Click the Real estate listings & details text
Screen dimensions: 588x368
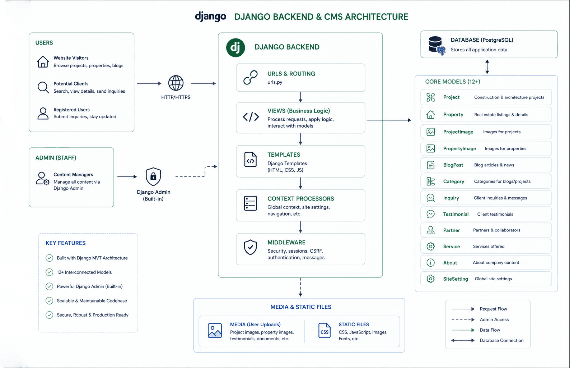tap(501, 115)
